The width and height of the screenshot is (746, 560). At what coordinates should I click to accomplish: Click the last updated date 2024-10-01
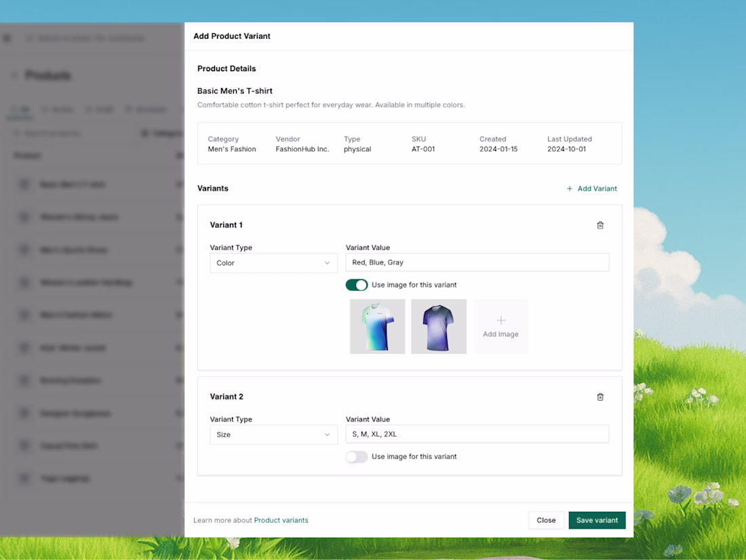pos(566,149)
